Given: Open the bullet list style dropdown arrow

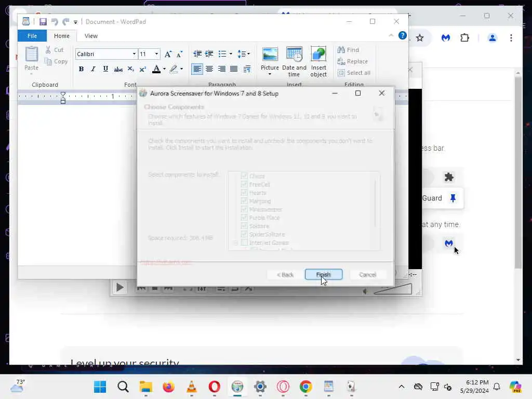Looking at the screenshot, I should [x=231, y=54].
